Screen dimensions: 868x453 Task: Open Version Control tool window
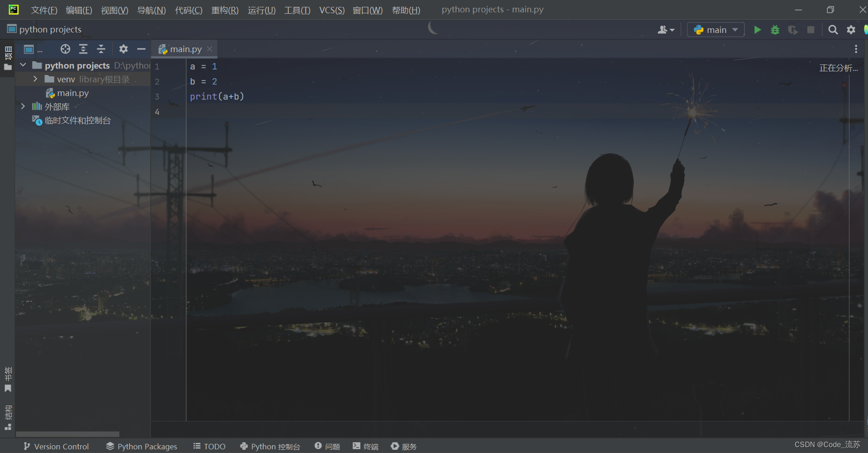[56, 447]
